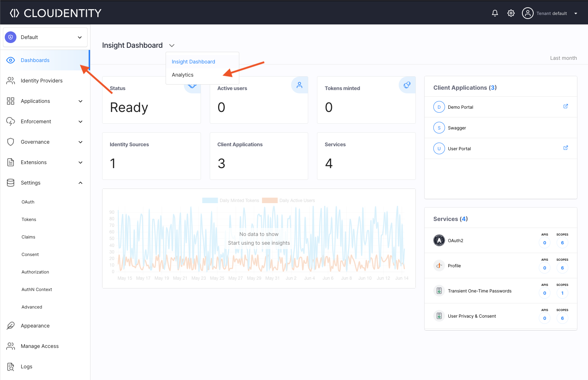Expand the Extensions menu chevron
The image size is (588, 380).
tap(81, 162)
